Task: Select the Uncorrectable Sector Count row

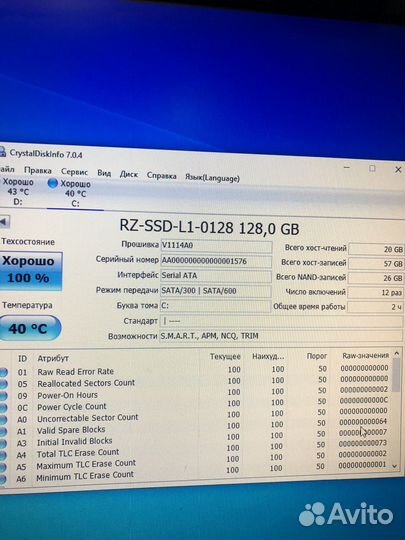Action: coord(196,416)
